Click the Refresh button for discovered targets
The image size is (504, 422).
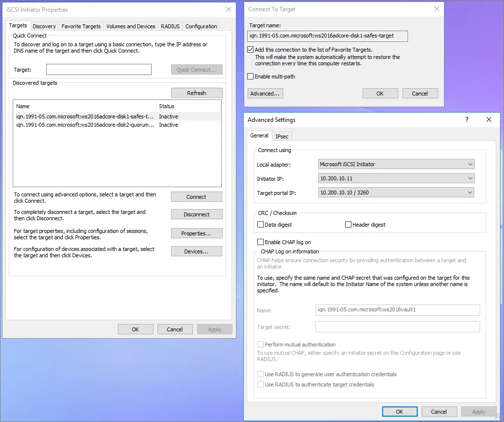(196, 93)
